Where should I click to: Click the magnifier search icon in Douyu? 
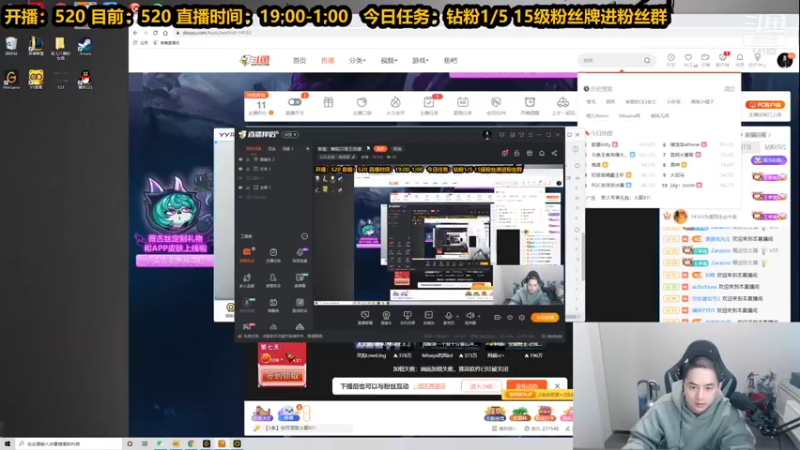click(x=647, y=60)
